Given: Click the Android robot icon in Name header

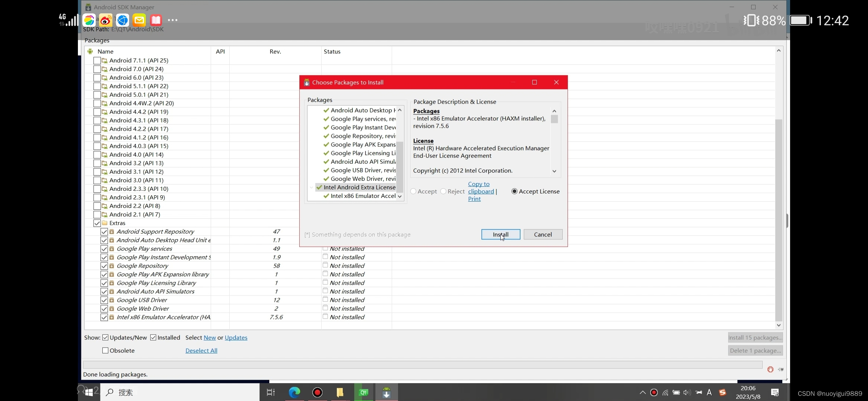Looking at the screenshot, I should click(x=90, y=52).
